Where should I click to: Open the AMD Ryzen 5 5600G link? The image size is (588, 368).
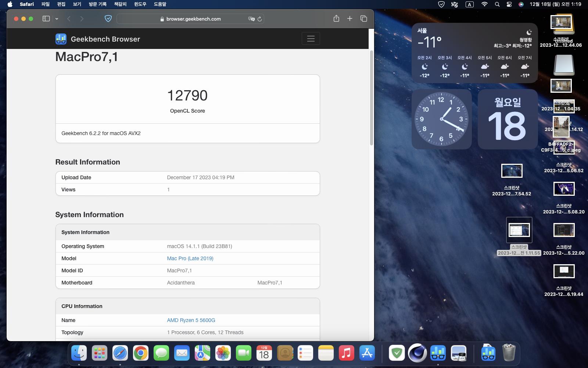coord(191,320)
